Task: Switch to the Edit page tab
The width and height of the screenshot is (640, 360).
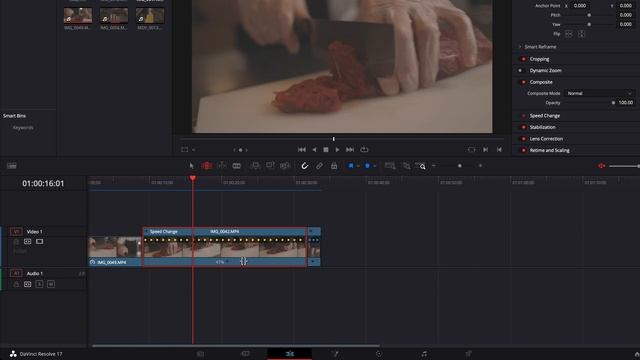Action: point(289,354)
